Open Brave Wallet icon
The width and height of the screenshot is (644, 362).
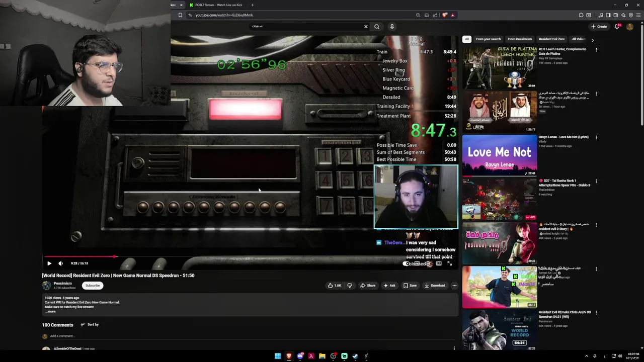click(615, 15)
